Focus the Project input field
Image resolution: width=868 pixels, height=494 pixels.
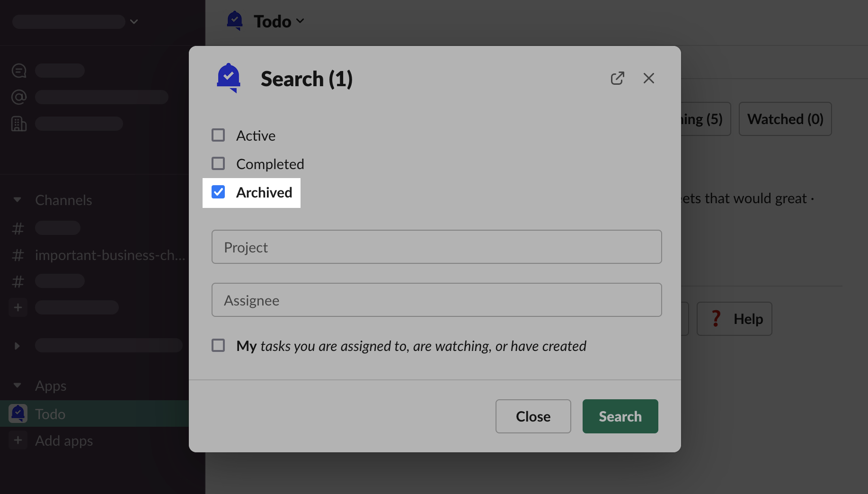click(x=436, y=247)
